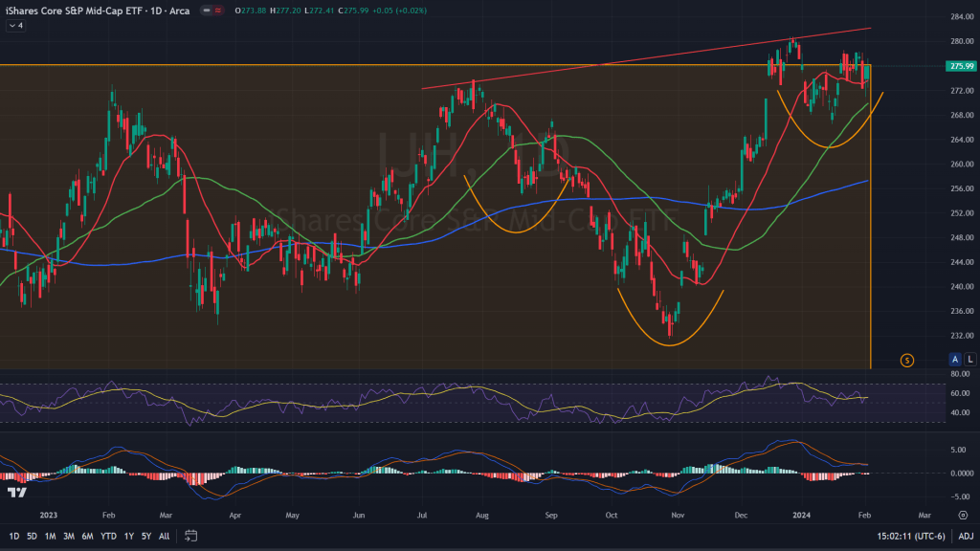
Task: Click the orange S split marker
Action: point(907,361)
